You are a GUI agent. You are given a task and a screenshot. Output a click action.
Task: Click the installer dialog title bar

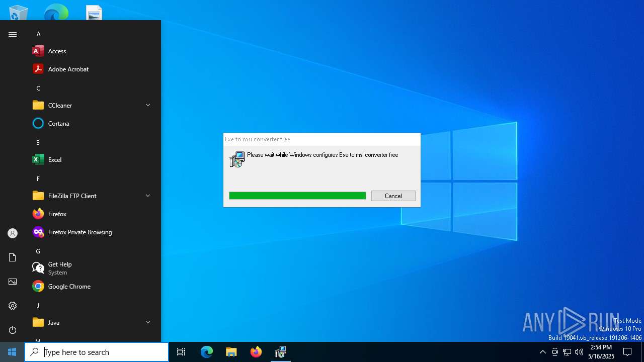pyautogui.click(x=322, y=139)
